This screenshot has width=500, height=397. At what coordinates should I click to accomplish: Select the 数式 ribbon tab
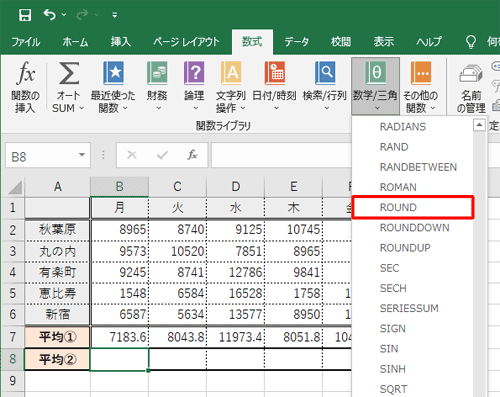pyautogui.click(x=252, y=42)
